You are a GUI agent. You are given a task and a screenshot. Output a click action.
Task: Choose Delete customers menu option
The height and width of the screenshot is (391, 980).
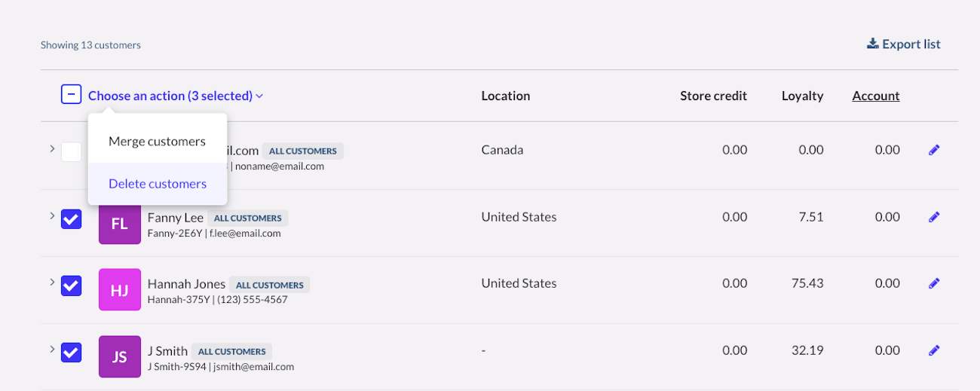click(x=157, y=184)
